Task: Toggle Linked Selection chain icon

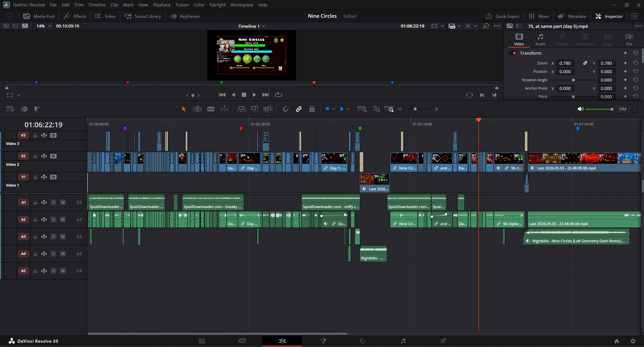Action: tap(299, 109)
